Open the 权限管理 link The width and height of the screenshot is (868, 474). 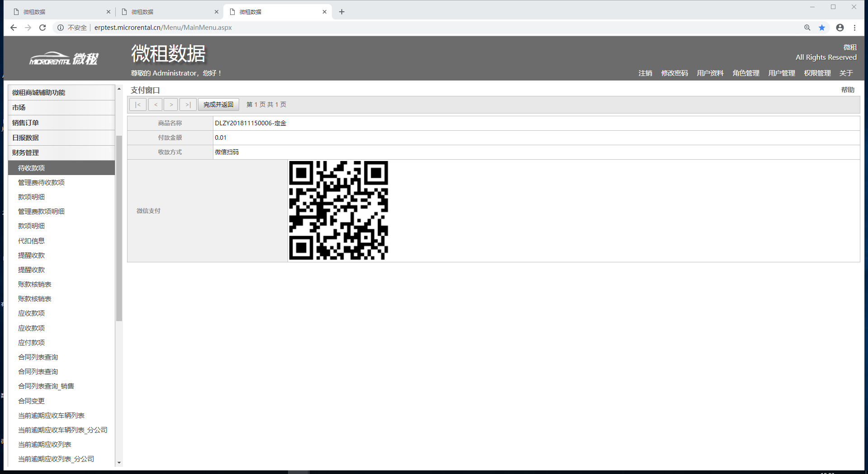[x=817, y=73]
